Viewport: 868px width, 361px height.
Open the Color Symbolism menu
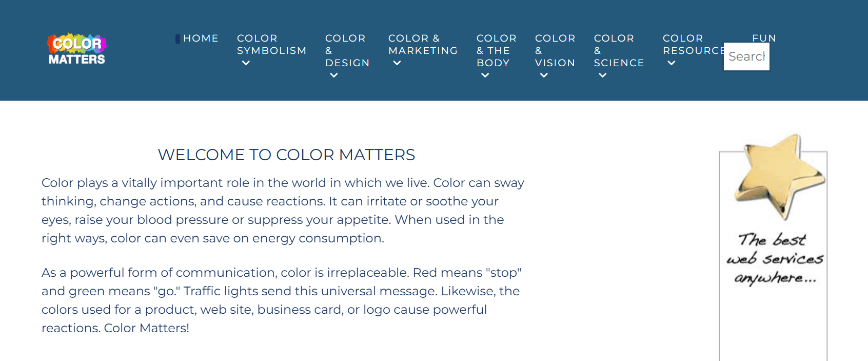point(271,44)
